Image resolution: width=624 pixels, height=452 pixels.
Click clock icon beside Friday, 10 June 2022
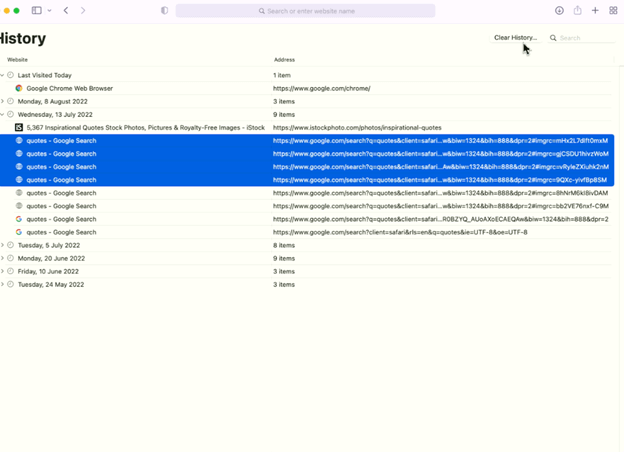point(10,271)
